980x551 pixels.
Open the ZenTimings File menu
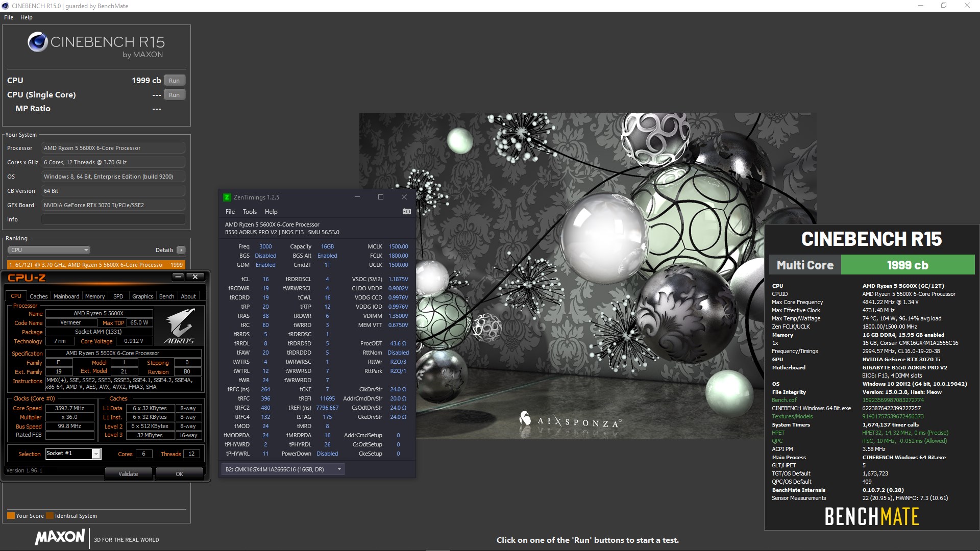point(230,212)
